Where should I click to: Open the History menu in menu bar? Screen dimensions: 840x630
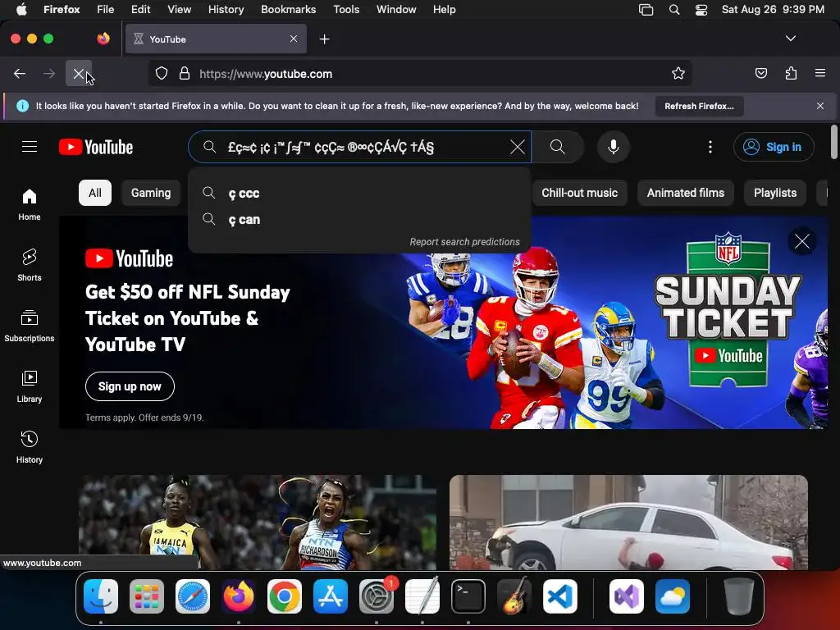[226, 9]
